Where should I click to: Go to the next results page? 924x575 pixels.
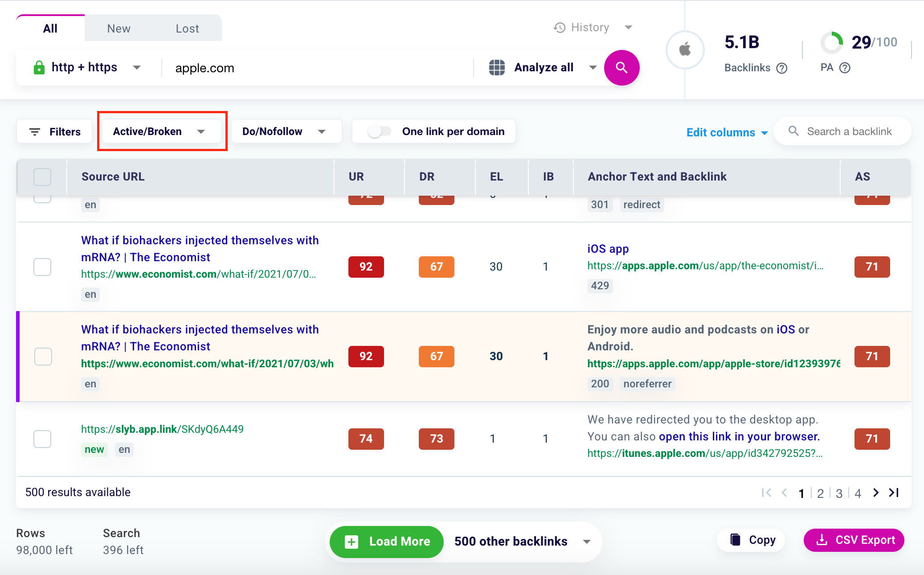(x=876, y=493)
